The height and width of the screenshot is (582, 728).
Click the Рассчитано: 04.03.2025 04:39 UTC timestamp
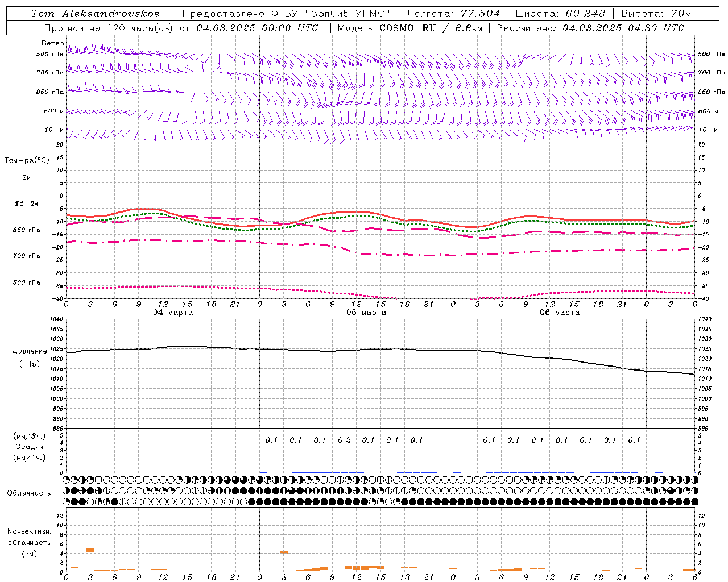[x=590, y=28]
